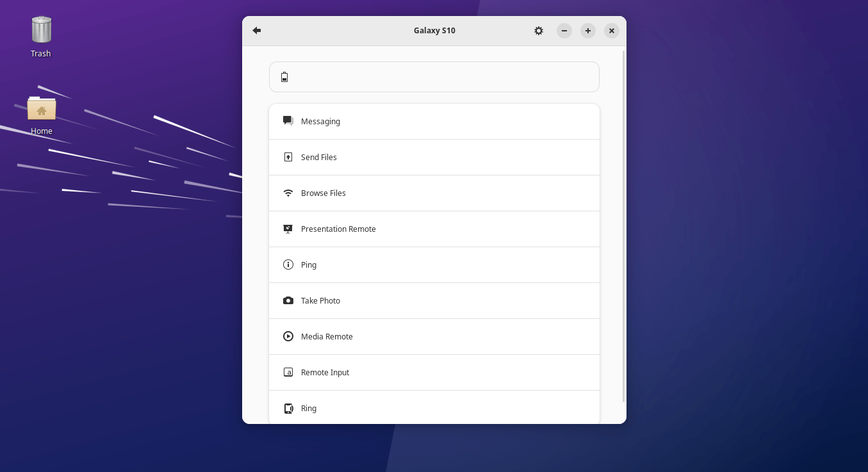The height and width of the screenshot is (472, 868).
Task: Click the Presentation Remote projector icon
Action: click(288, 229)
